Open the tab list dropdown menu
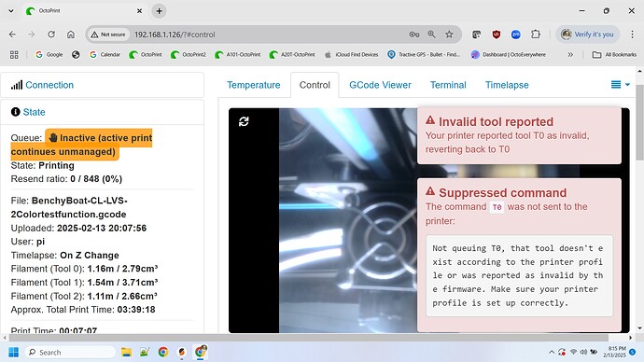Viewport: 644px width, 362px height. tap(620, 85)
